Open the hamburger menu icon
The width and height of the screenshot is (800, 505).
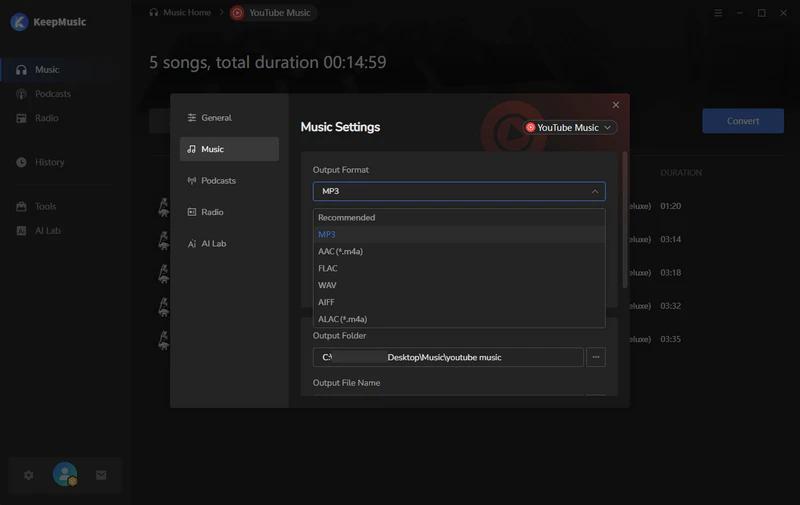tap(718, 13)
